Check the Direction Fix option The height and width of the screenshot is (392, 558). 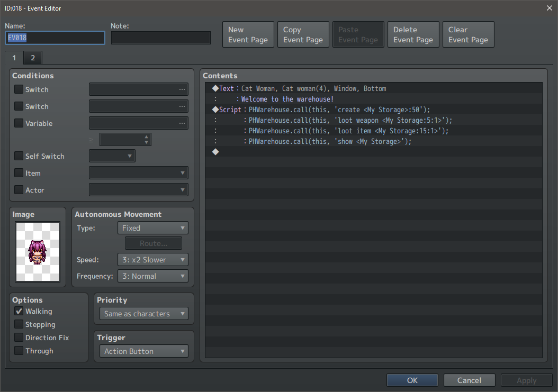click(x=19, y=337)
